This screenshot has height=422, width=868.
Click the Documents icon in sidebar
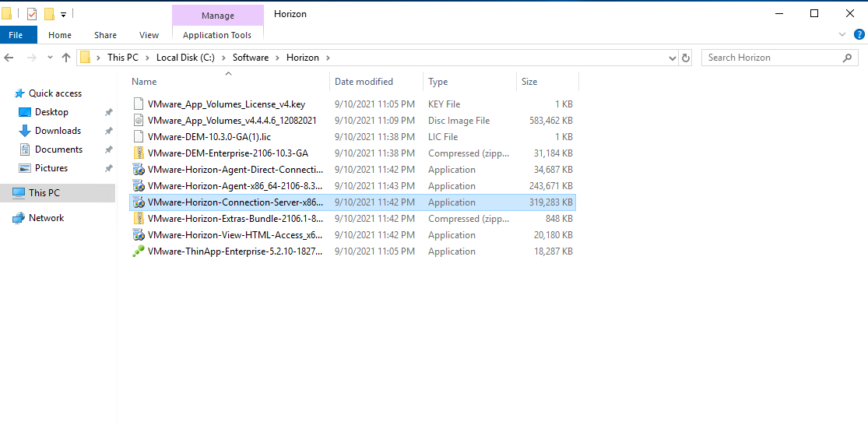(24, 149)
